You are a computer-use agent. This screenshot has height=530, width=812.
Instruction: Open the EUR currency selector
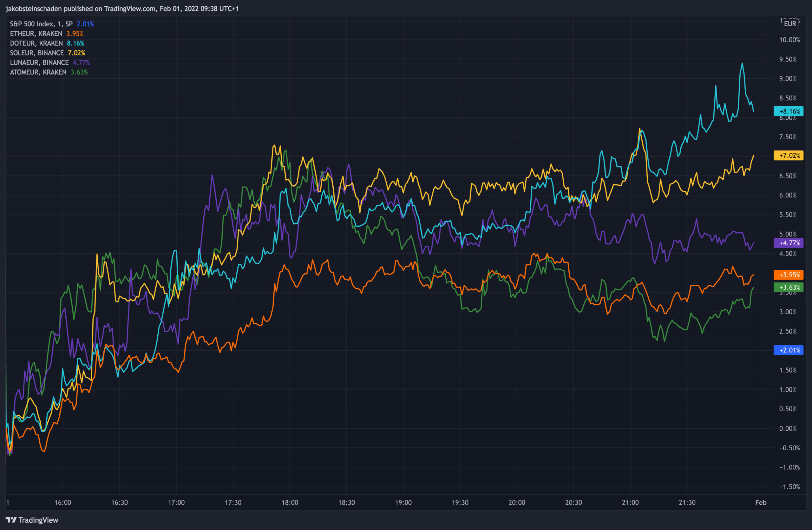pyautogui.click(x=789, y=23)
